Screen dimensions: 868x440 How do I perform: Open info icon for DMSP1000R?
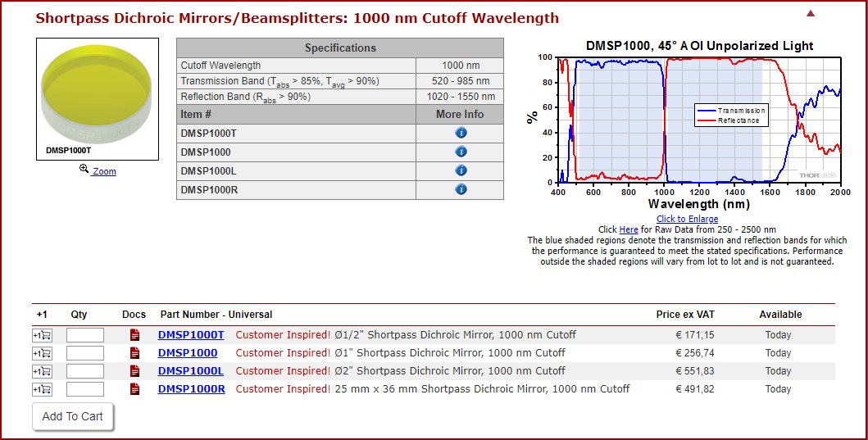(461, 189)
